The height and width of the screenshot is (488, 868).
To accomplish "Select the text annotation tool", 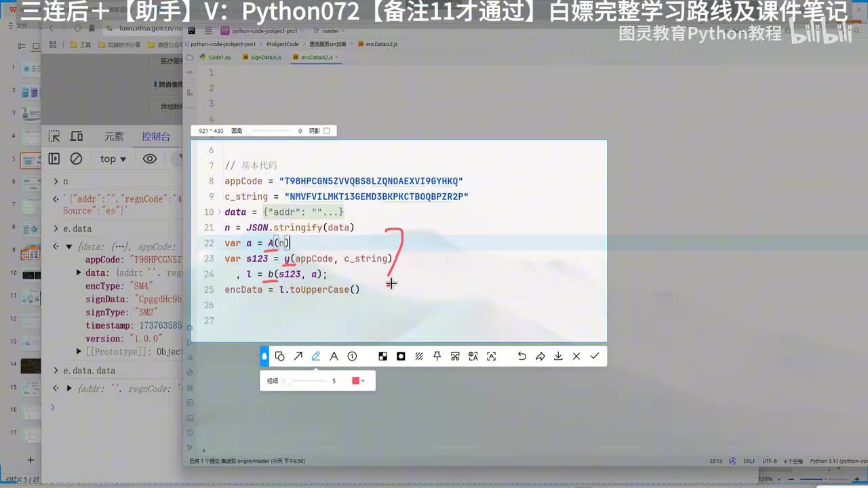I will (x=334, y=356).
